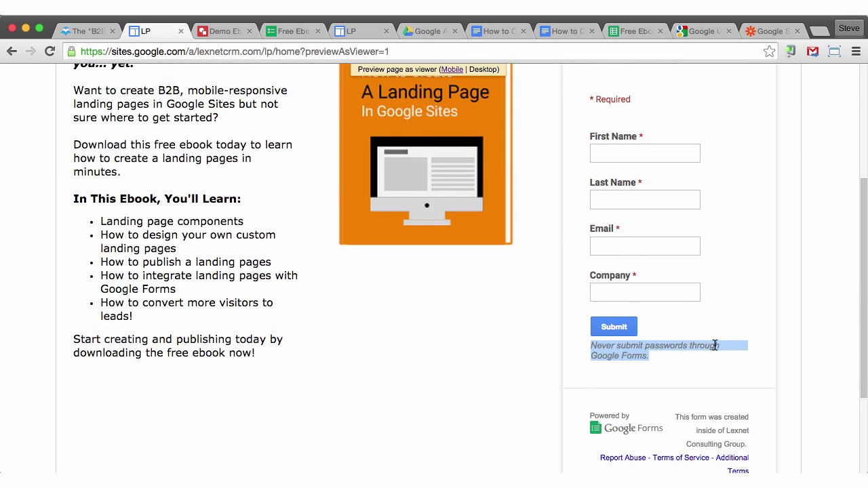Image resolution: width=868 pixels, height=488 pixels.
Task: Open the Chrome hamburger menu
Action: tap(856, 52)
